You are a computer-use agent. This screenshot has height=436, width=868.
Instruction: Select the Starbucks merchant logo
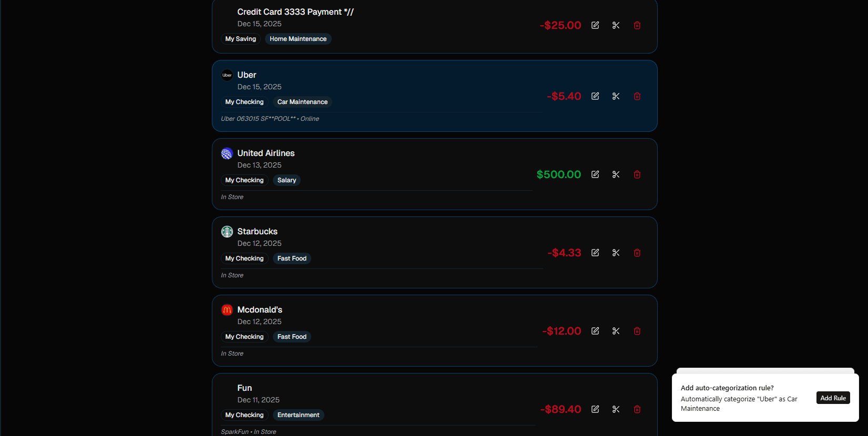pos(227,231)
